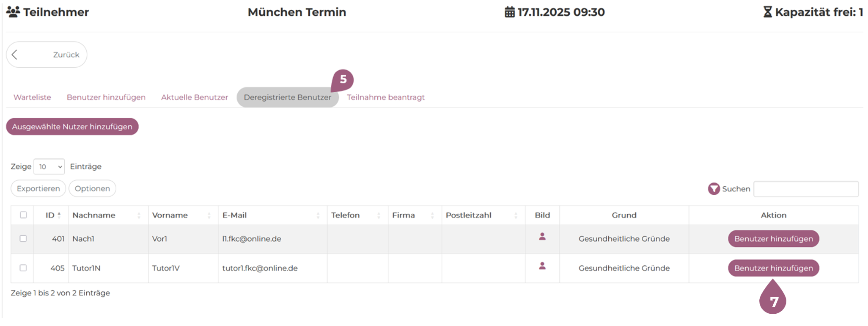Screen dimensions: 868x326
Task: Select the checkbox for user 405
Action: pyautogui.click(x=23, y=268)
